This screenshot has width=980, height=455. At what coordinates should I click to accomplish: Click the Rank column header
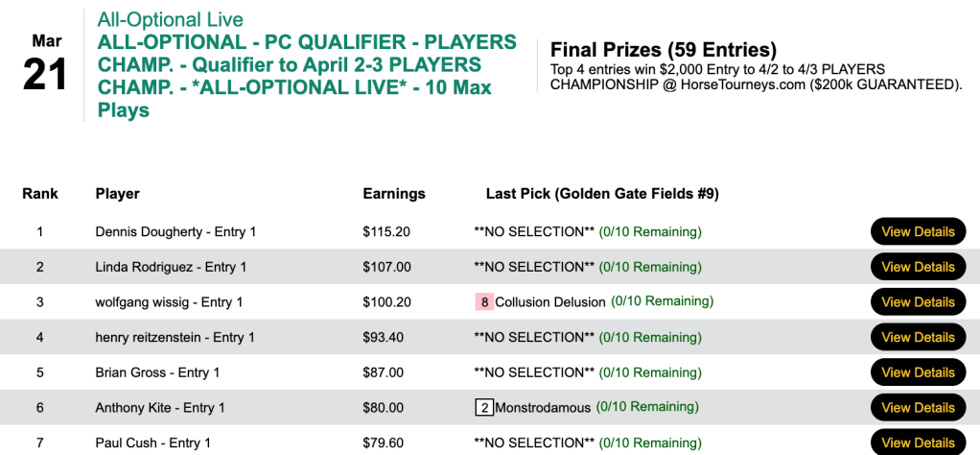click(40, 194)
